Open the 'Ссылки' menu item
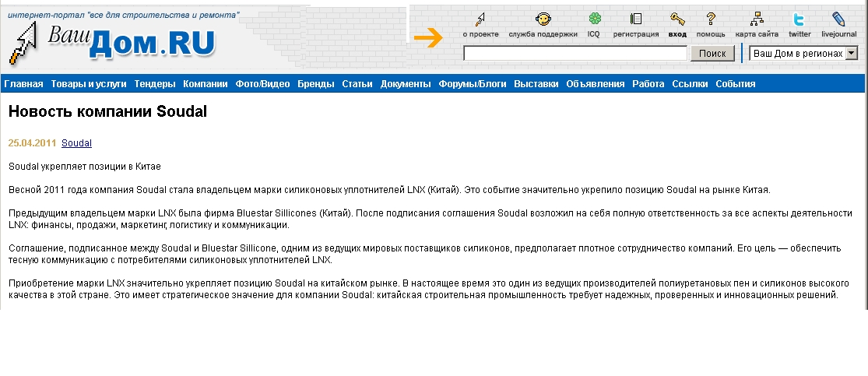This screenshot has height=376, width=868. [x=690, y=84]
